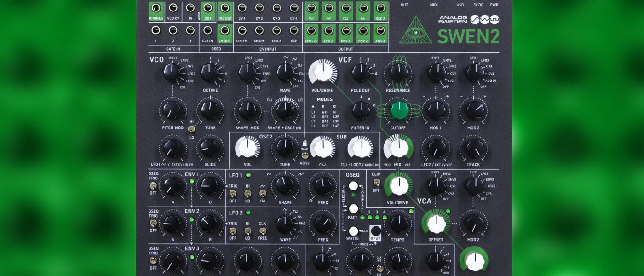Click the Analog Sweden waveform logo
The image size is (644, 276).
(485, 19)
